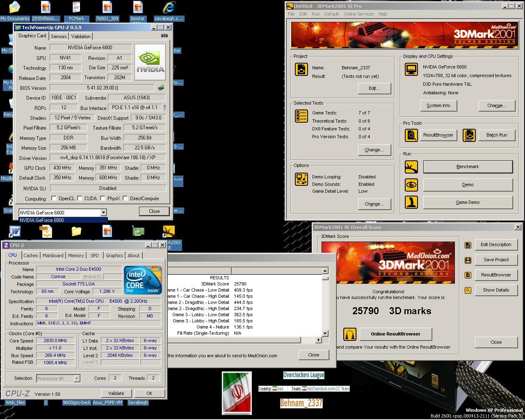Open the Graphics tab in CPU-Z
This screenshot has width=525, height=420.
tap(114, 256)
